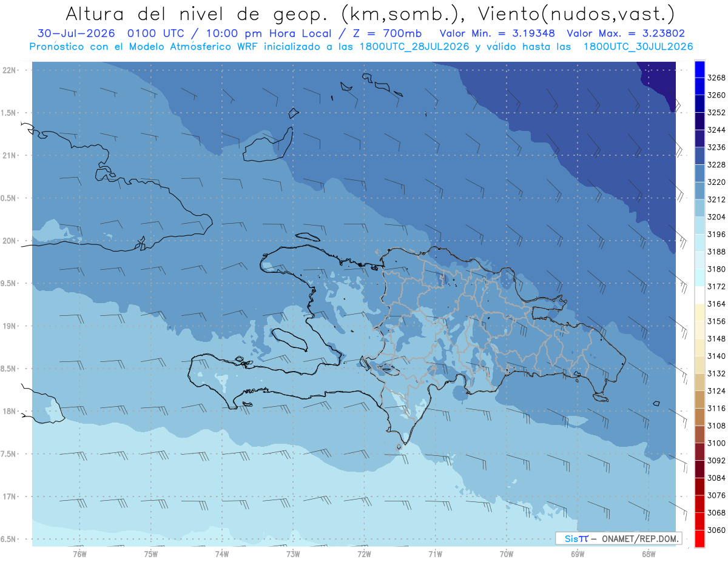728x562 pixels.
Task: Pick the colorbar swatch between 3228 and 3236
Action: [x=699, y=156]
